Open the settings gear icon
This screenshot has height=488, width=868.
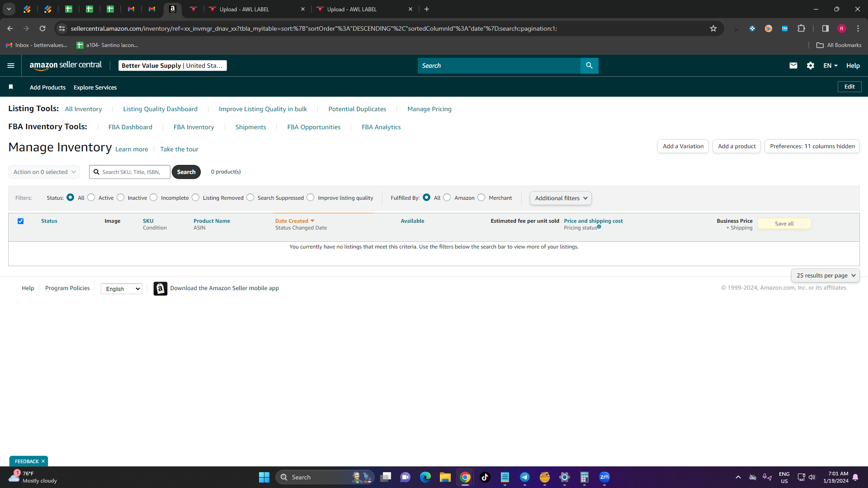coord(810,66)
